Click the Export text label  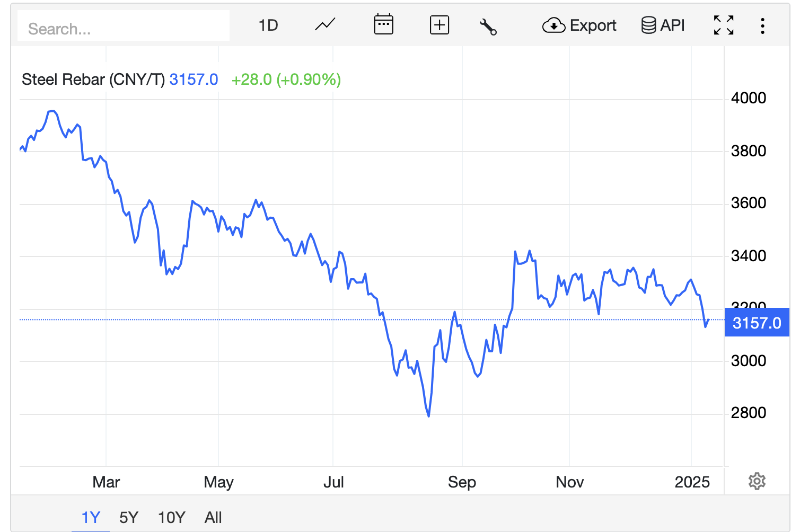click(x=593, y=25)
